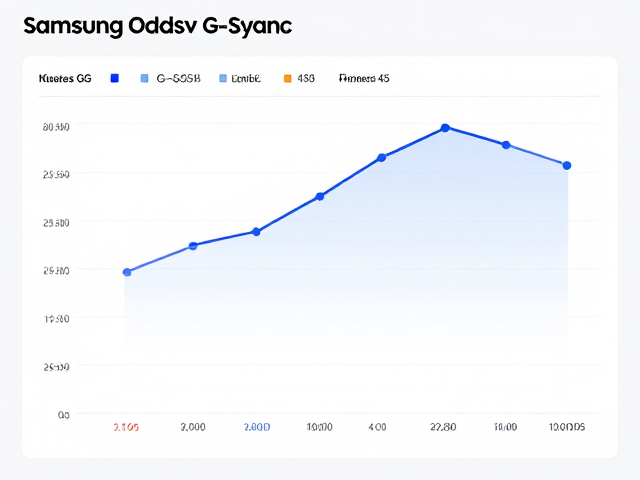640x480 pixels.
Task: Click the blue 2.80D x-axis label
Action: (257, 427)
